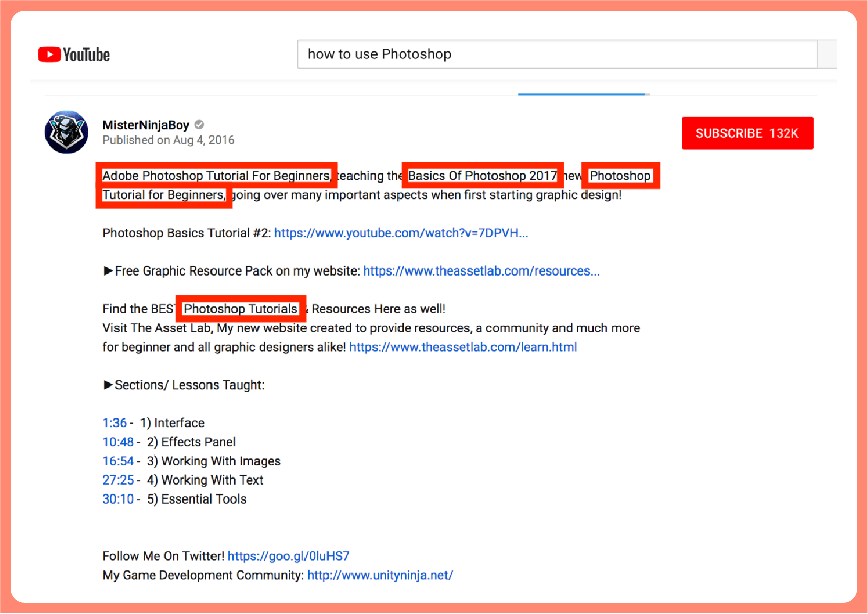The height and width of the screenshot is (614, 868).
Task: Click the 'Sections/ Lessons Taught:' heading text
Action: (x=190, y=385)
